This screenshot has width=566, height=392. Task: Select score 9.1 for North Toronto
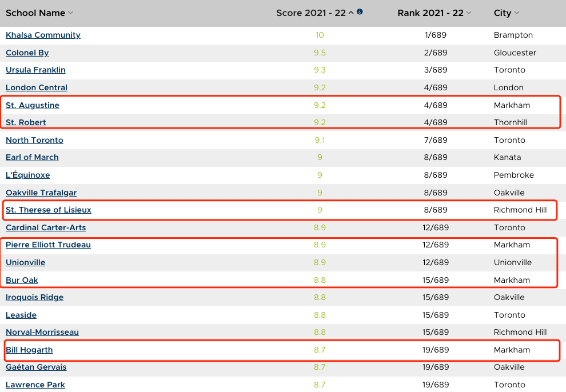click(x=320, y=140)
